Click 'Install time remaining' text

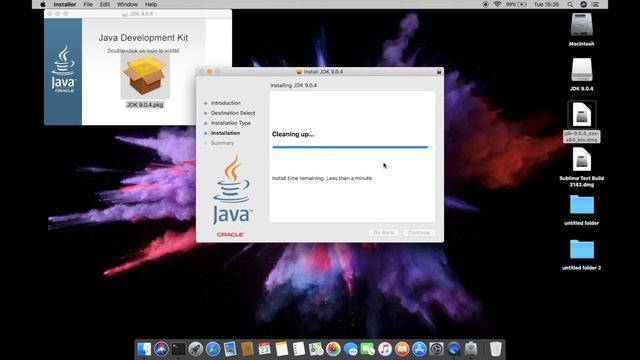click(x=322, y=178)
